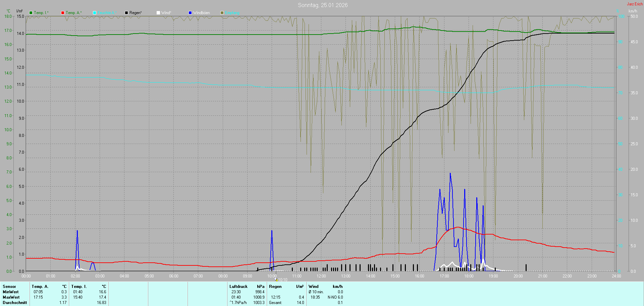Click the 10:10 time marker below axis
The height and width of the screenshot is (306, 644).
tap(283, 280)
